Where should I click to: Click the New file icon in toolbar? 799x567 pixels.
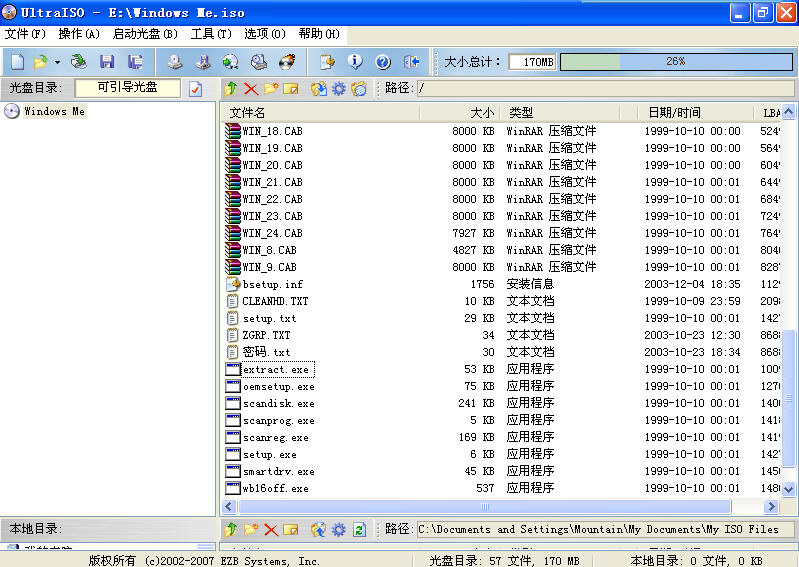pos(16,62)
